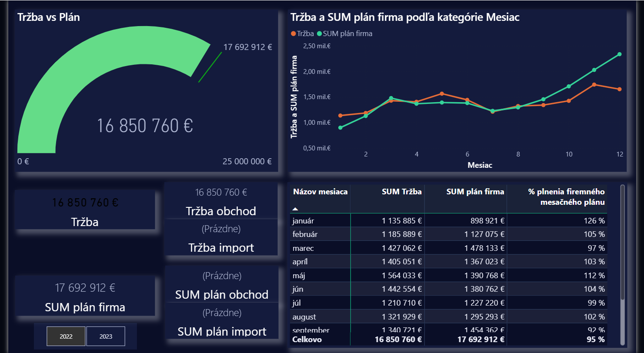Image resolution: width=644 pixels, height=353 pixels.
Task: Click the gauge center value 16 850 760 €
Action: 145,126
